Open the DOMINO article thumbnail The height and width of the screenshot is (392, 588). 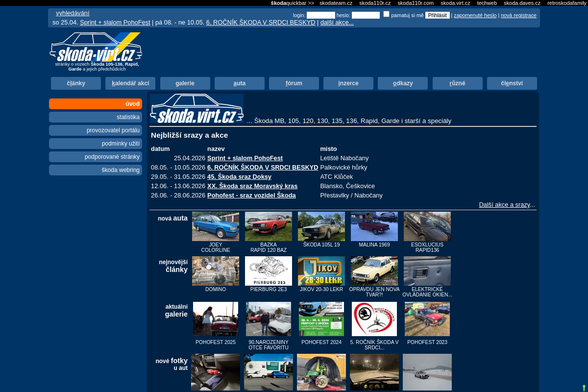click(x=216, y=271)
